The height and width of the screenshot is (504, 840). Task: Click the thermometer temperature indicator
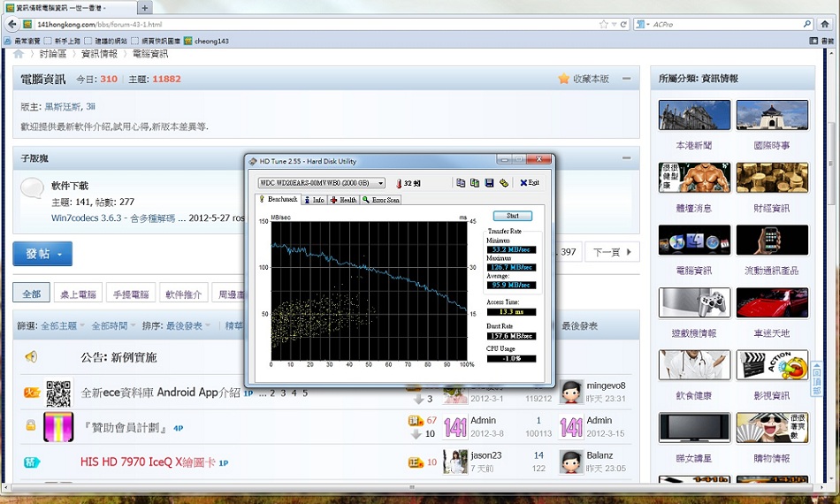tap(399, 183)
